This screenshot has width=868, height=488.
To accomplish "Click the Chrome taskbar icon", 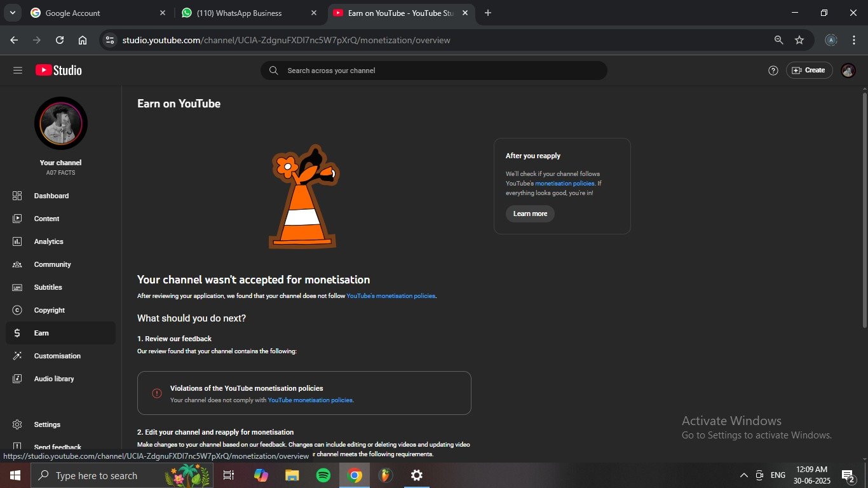I will 355,475.
